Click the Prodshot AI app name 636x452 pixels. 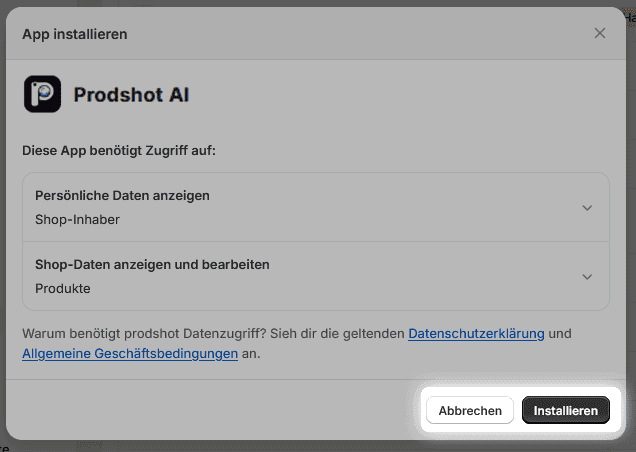(131, 95)
